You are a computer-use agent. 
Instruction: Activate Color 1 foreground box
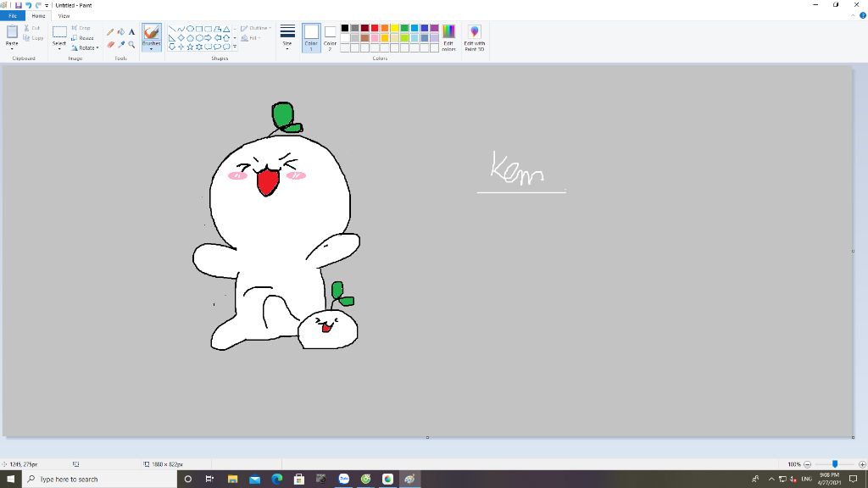(311, 37)
